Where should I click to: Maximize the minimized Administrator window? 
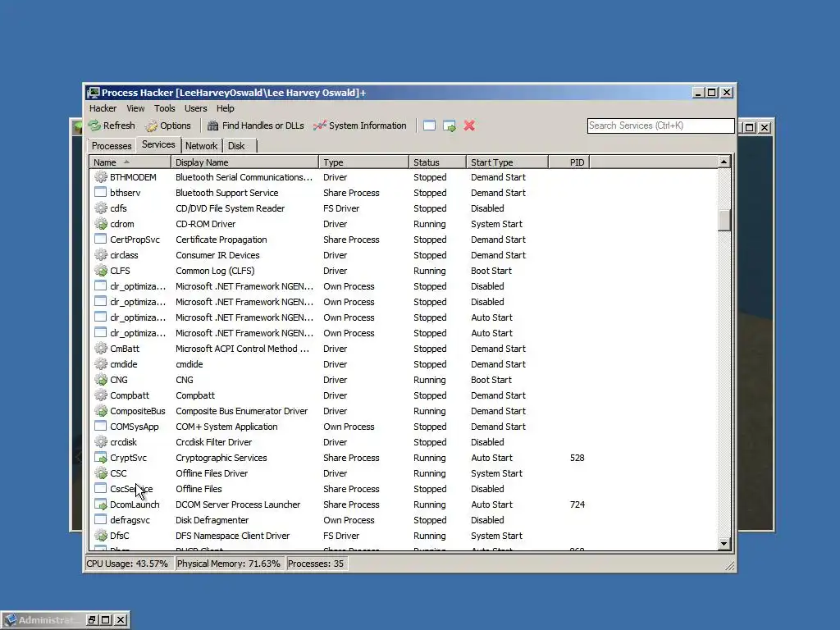106,620
